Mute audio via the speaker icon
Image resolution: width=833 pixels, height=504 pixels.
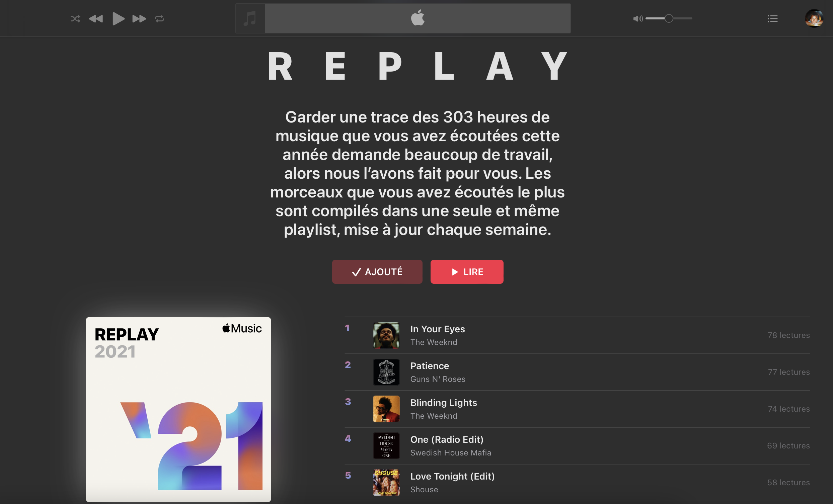point(637,19)
